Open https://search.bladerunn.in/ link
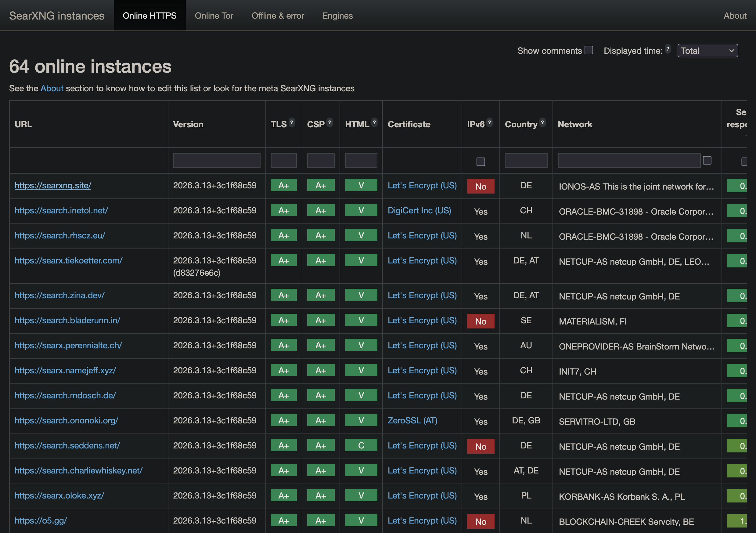This screenshot has width=756, height=533. coord(67,321)
